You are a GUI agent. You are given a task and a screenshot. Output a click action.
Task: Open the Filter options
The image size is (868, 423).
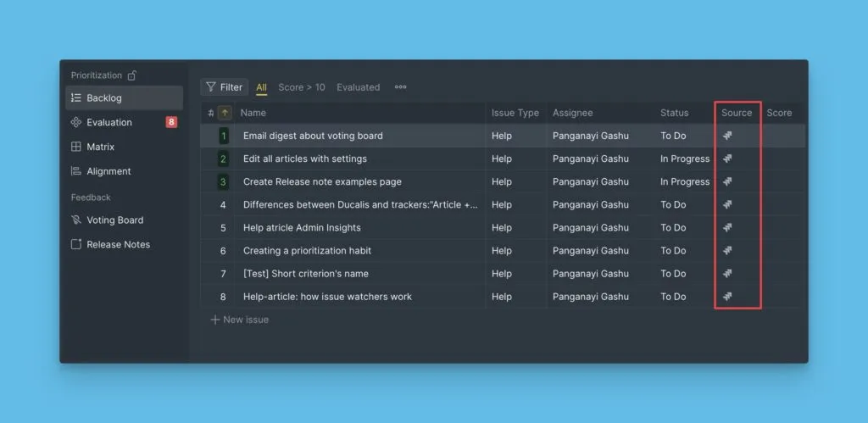(224, 87)
